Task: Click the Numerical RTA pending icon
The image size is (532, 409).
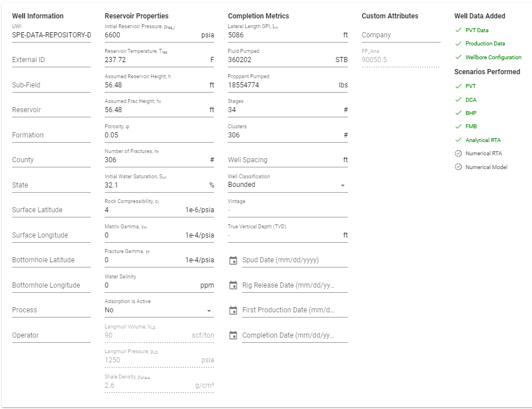Action: point(458,154)
